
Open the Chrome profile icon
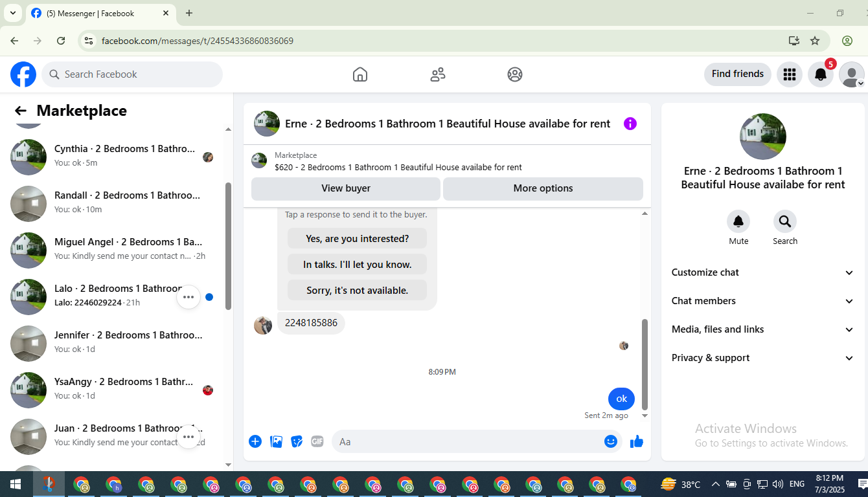[x=847, y=41]
